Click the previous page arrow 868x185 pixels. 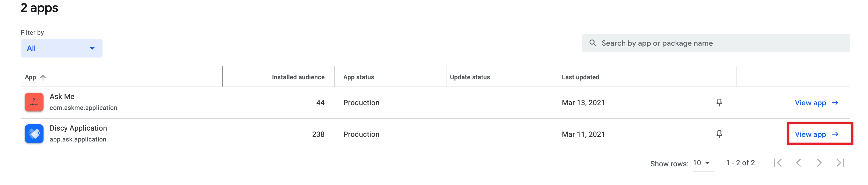(x=798, y=163)
